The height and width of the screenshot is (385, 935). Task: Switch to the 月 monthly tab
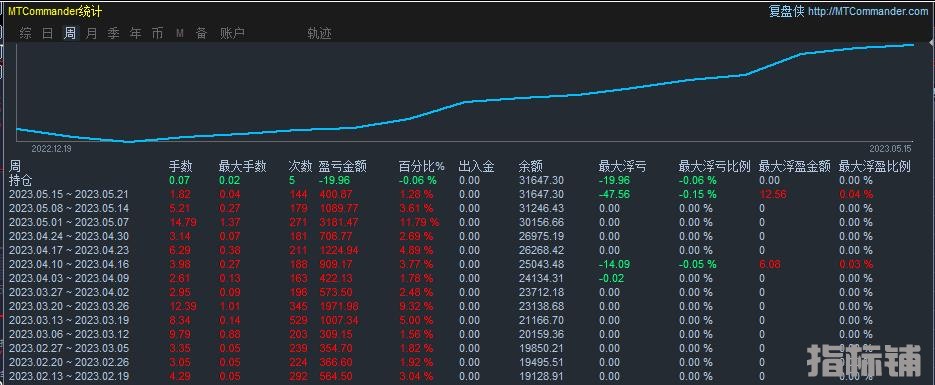pyautogui.click(x=91, y=33)
